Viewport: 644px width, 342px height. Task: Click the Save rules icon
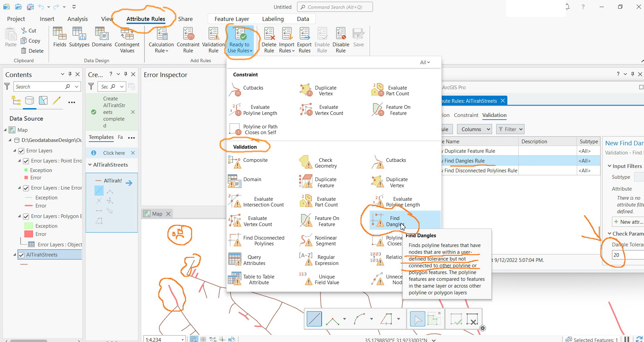358,37
